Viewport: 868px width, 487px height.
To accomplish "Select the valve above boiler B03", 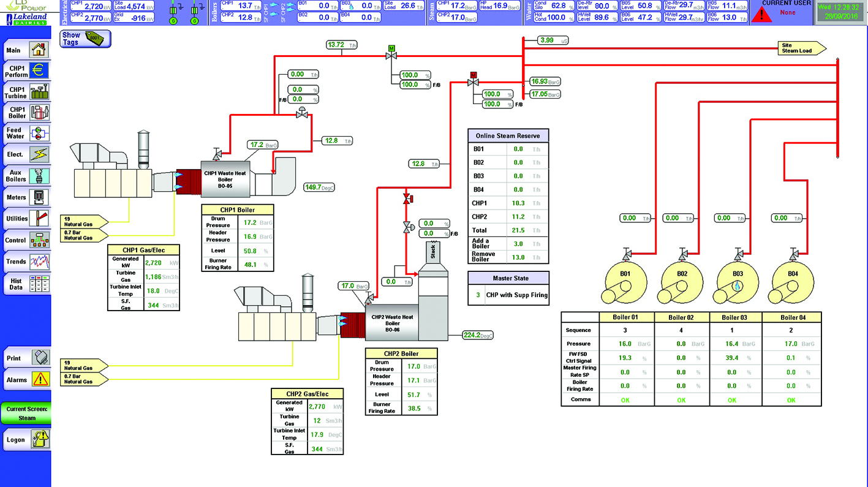I will (738, 253).
